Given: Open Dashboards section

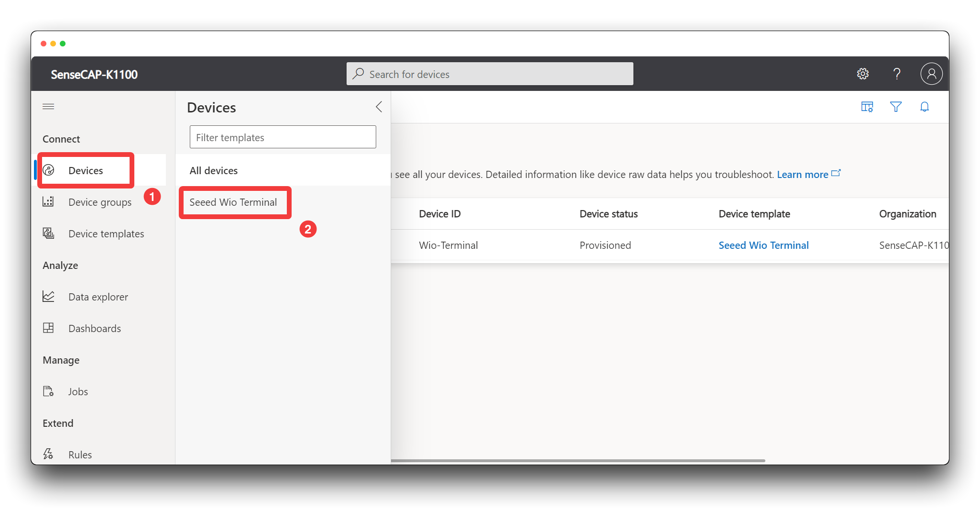Looking at the screenshot, I should 95,328.
